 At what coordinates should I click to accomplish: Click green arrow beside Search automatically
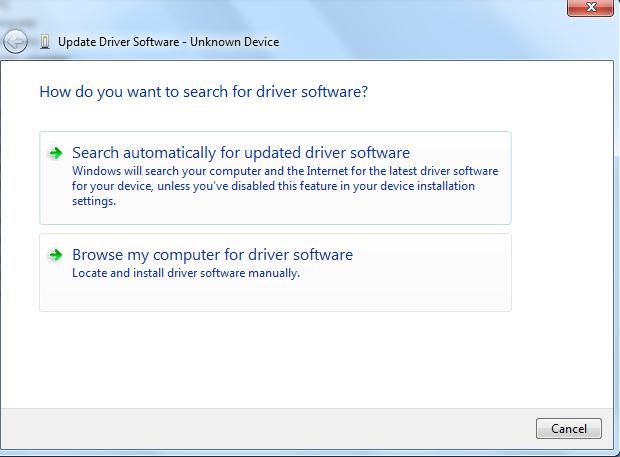[56, 153]
